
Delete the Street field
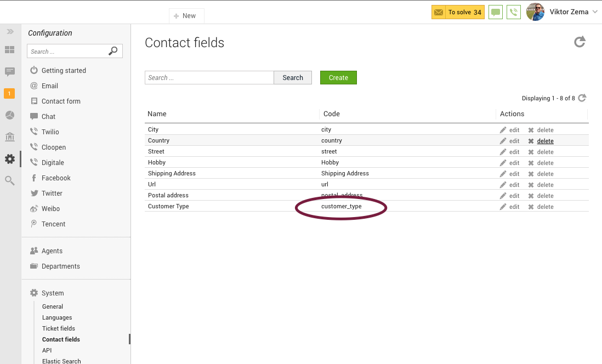(x=541, y=152)
